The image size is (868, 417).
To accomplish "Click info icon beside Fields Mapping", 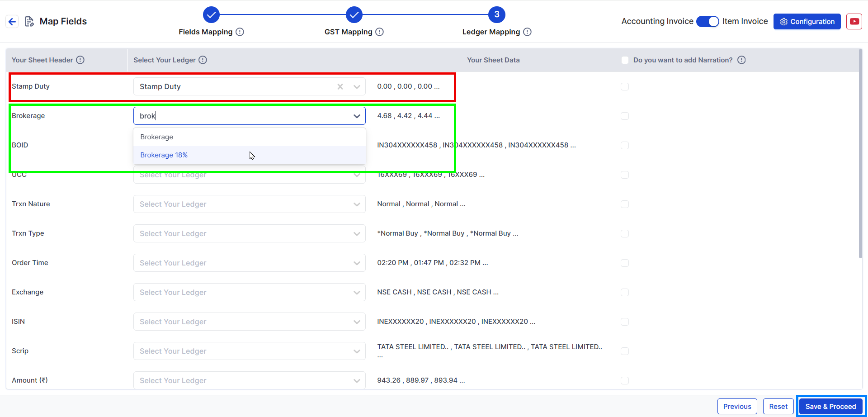I will 240,32.
